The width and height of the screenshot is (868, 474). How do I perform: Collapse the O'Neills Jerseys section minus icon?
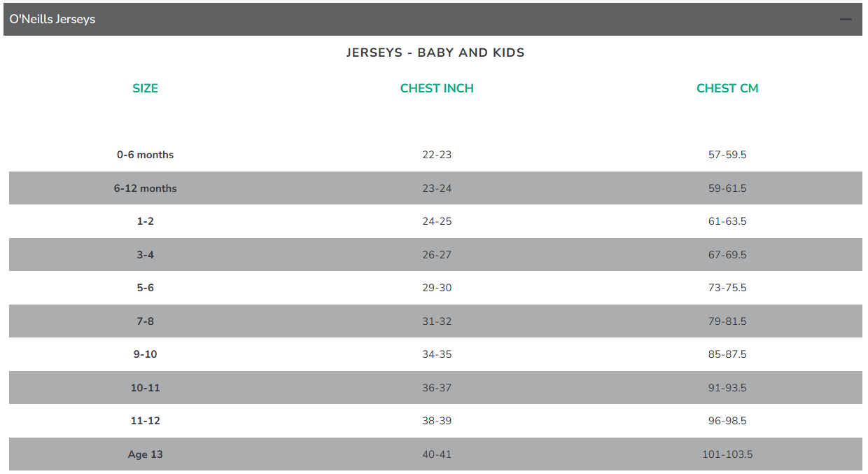click(846, 20)
